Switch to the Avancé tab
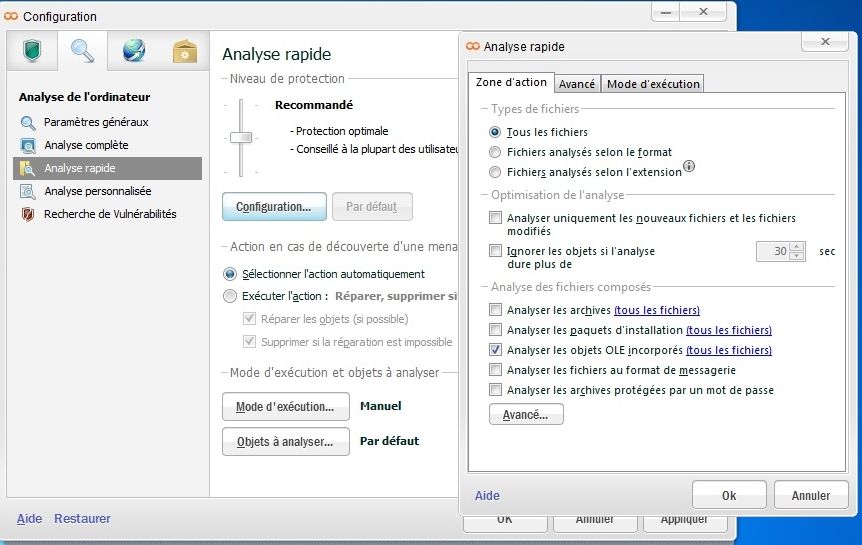 click(x=577, y=84)
